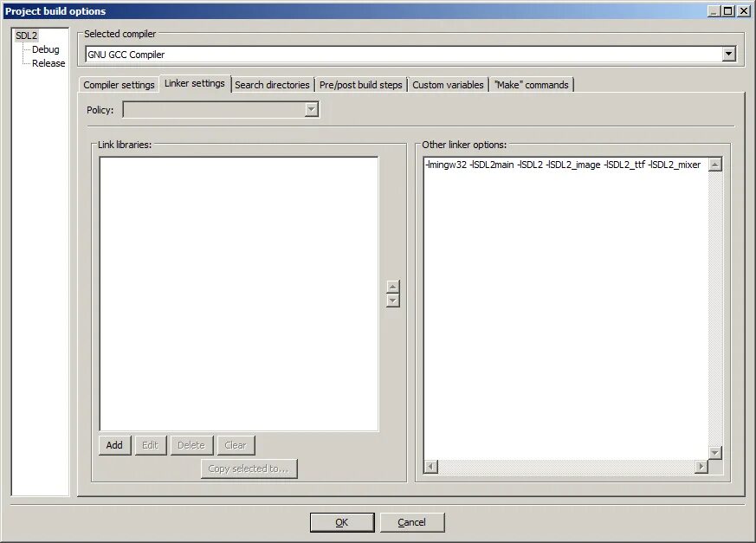Click the Edit library button

coord(150,445)
